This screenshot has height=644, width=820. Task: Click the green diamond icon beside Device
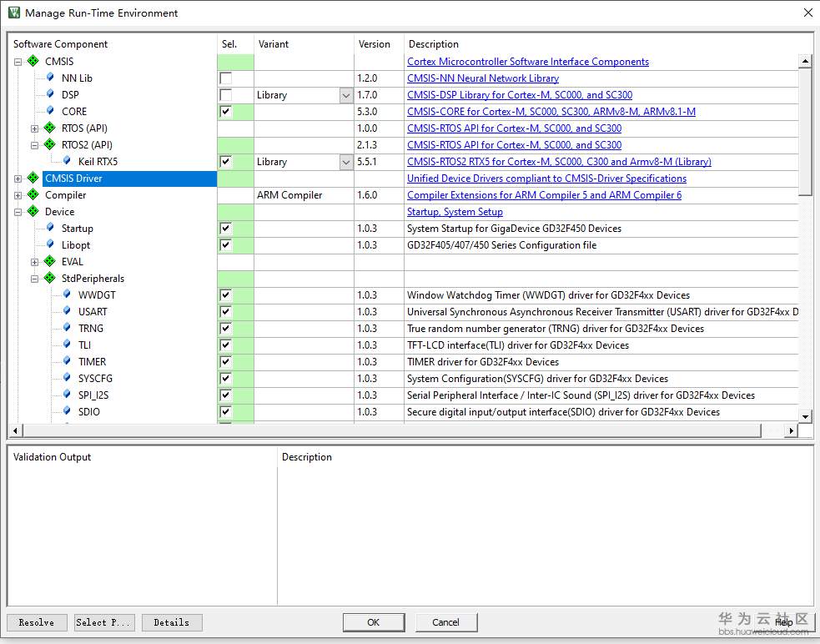(x=33, y=211)
